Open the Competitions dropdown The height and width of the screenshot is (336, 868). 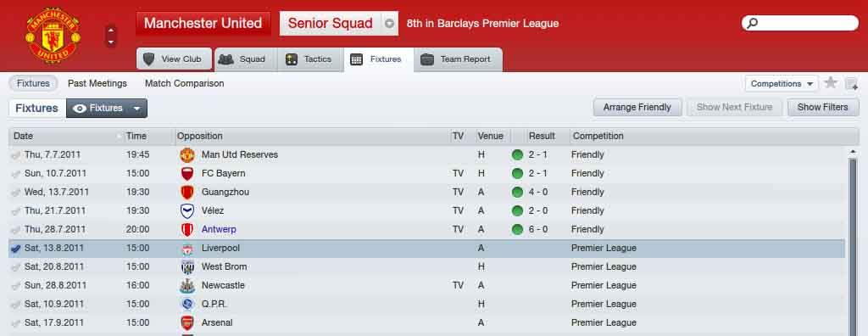point(782,84)
